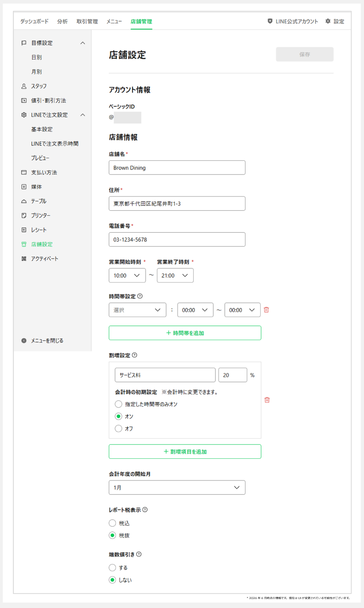Click the 媒体 list icon
The height and width of the screenshot is (608, 364).
[24, 187]
